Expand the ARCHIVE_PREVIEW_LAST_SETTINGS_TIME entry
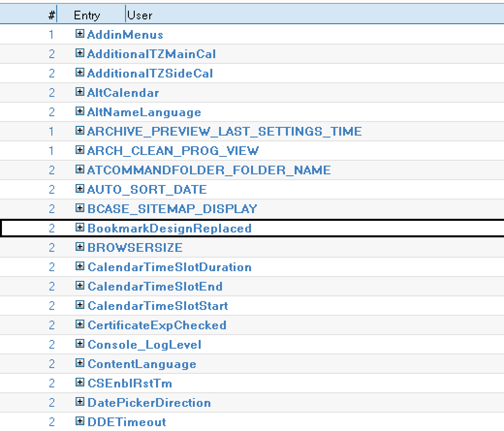 [x=79, y=131]
